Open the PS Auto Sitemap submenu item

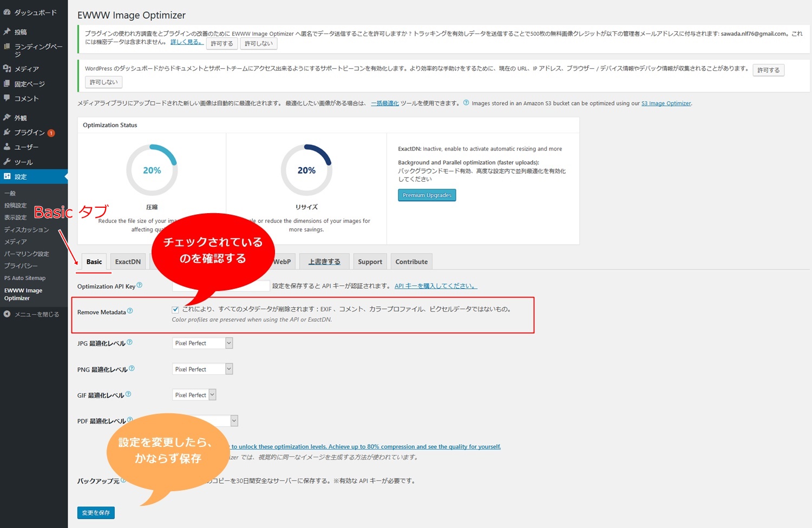[25, 278]
